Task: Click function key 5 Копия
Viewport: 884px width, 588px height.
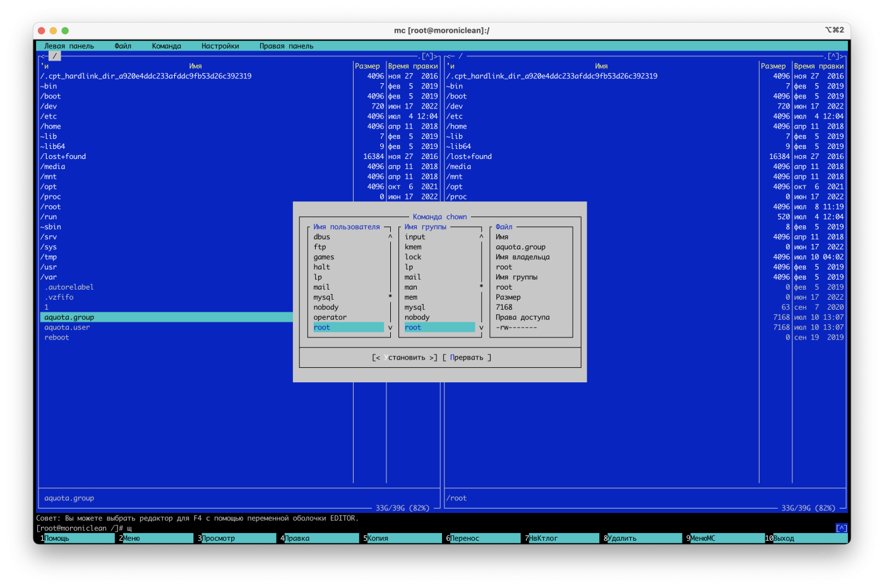Action: (x=401, y=538)
